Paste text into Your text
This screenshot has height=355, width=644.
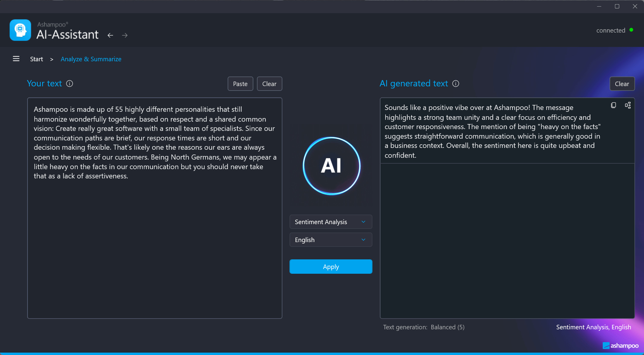tap(240, 84)
